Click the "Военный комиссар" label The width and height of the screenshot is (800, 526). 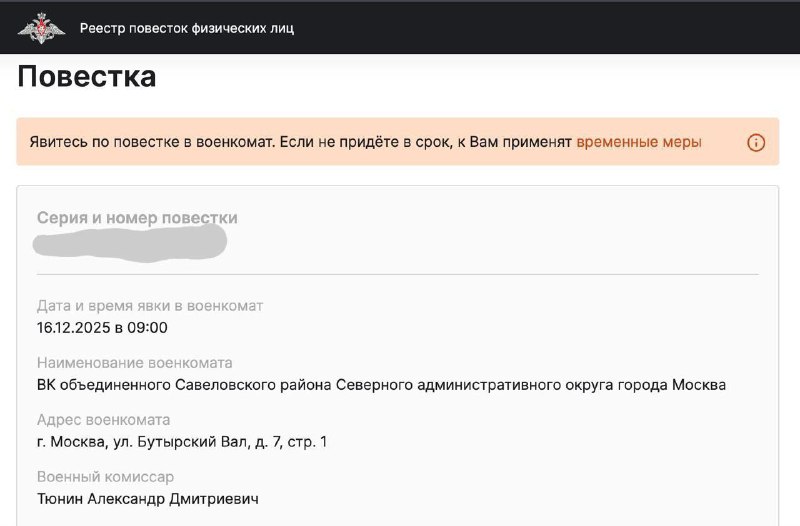point(105,476)
